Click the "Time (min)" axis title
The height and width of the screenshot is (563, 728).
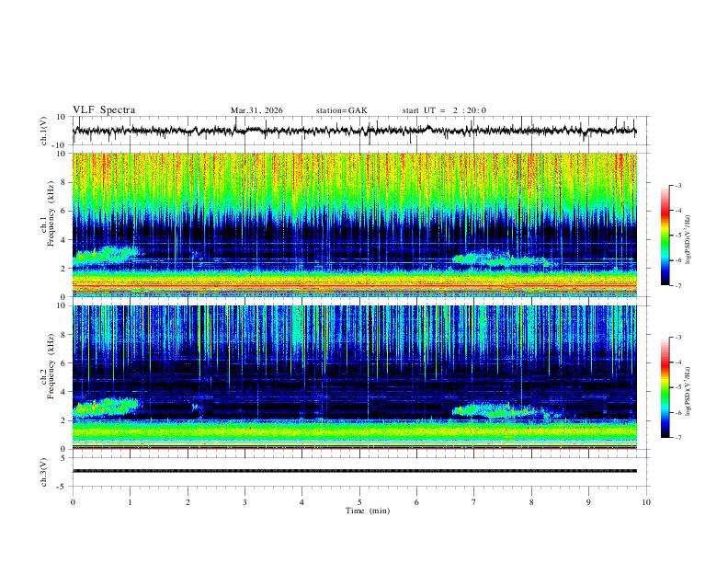(368, 511)
